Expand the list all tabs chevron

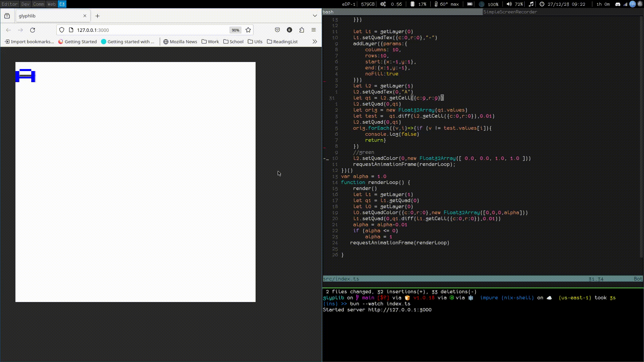pyautogui.click(x=315, y=16)
